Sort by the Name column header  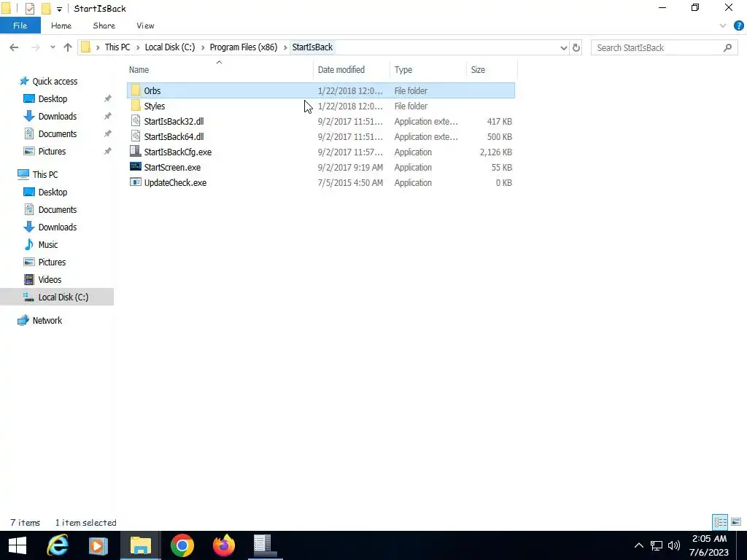coord(220,69)
